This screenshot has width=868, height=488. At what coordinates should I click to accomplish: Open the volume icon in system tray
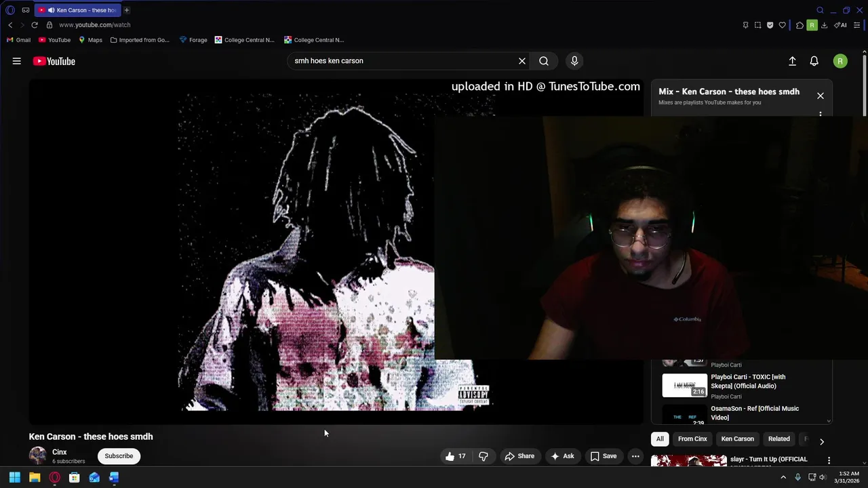823,477
